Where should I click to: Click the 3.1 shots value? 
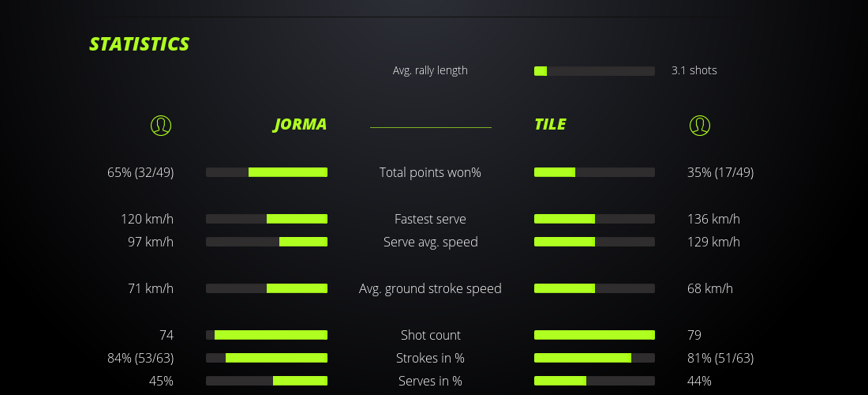coord(694,70)
